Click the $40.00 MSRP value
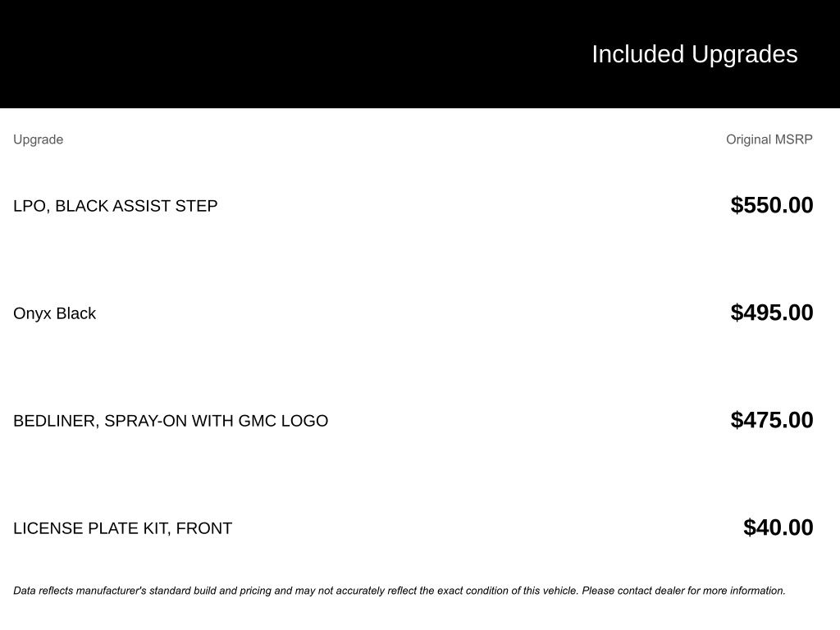Screen dimensions: 840x630 point(778,527)
